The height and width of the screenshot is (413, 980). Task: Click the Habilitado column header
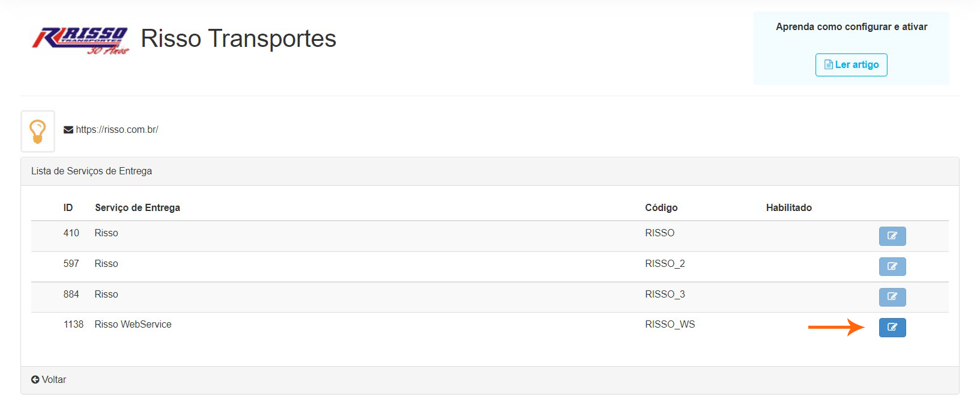pyautogui.click(x=788, y=207)
